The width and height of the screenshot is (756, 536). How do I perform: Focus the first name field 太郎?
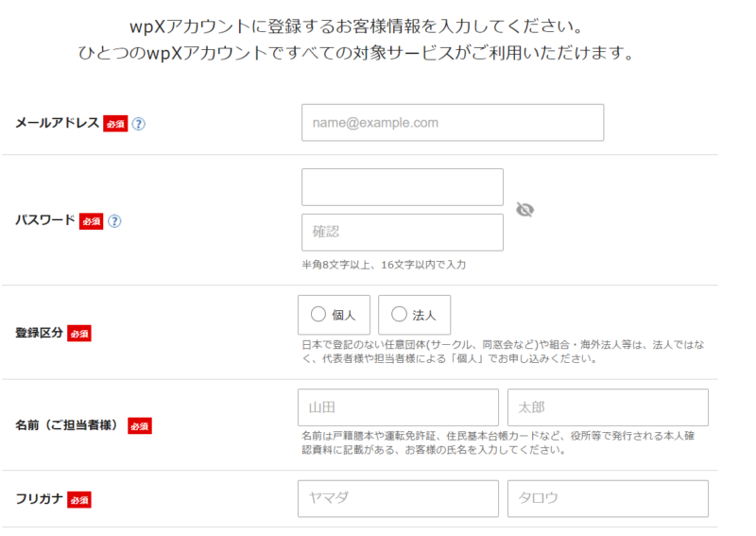pos(608,407)
